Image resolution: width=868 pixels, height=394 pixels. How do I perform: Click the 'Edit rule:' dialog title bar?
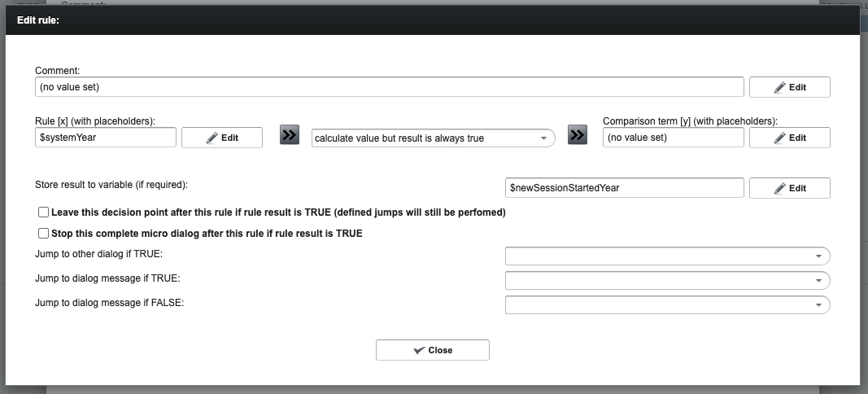[433, 20]
